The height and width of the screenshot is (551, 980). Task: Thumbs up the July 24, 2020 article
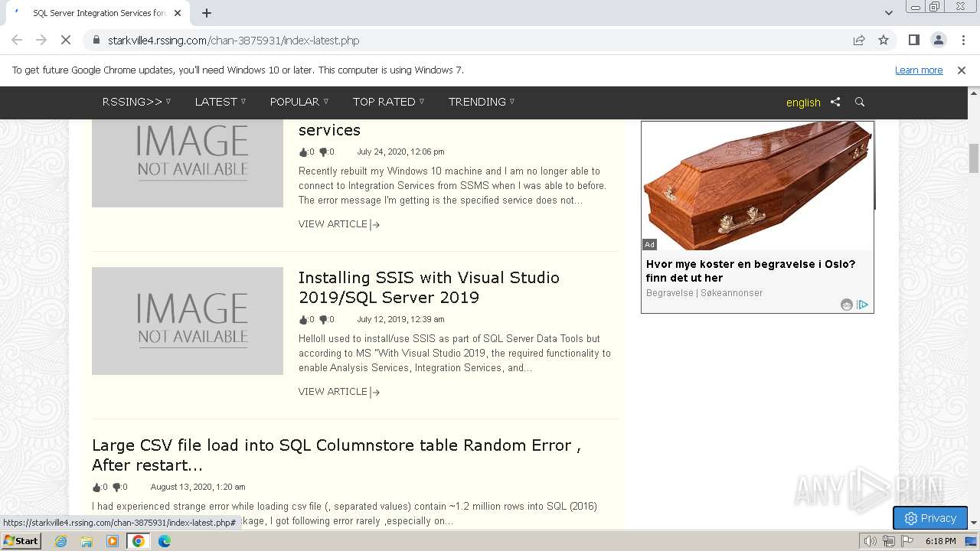[303, 152]
